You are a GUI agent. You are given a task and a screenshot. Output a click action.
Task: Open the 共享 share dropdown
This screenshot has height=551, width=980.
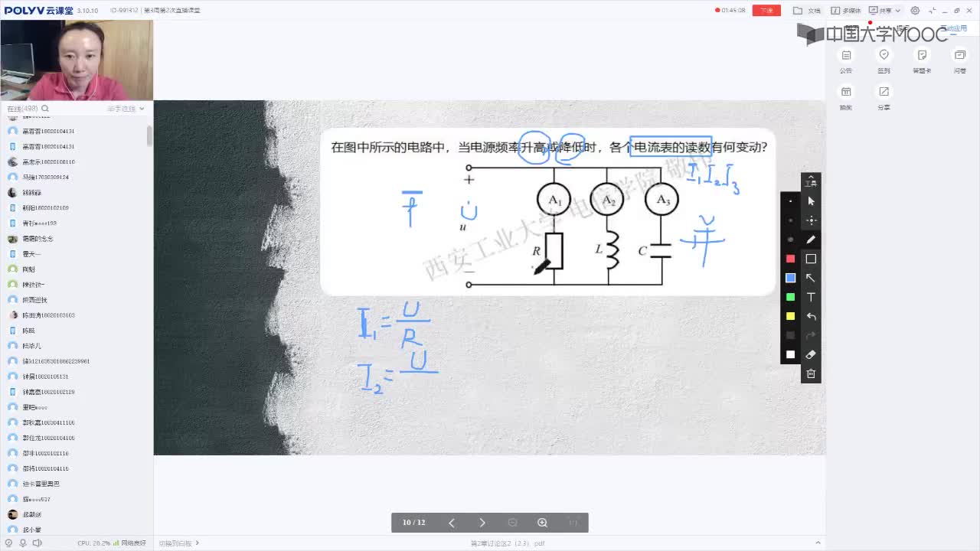click(x=884, y=11)
